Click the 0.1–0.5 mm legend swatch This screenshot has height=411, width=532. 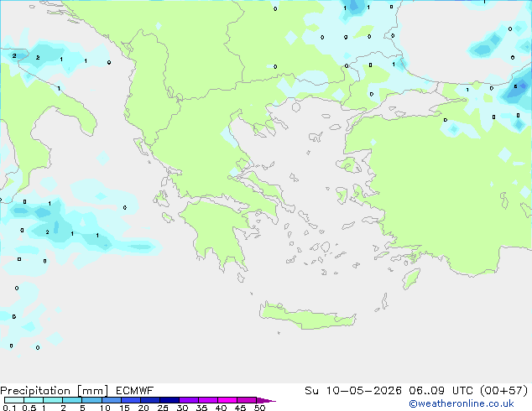tap(14, 400)
